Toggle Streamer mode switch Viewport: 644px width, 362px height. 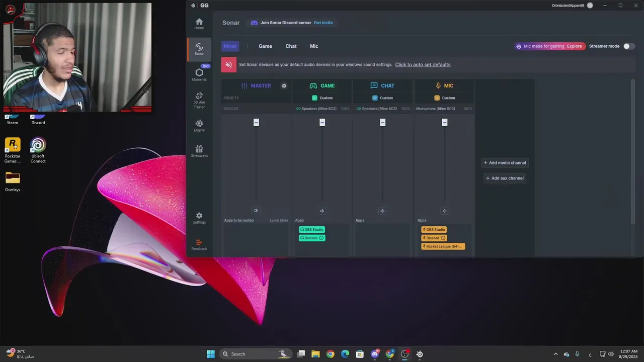(629, 46)
